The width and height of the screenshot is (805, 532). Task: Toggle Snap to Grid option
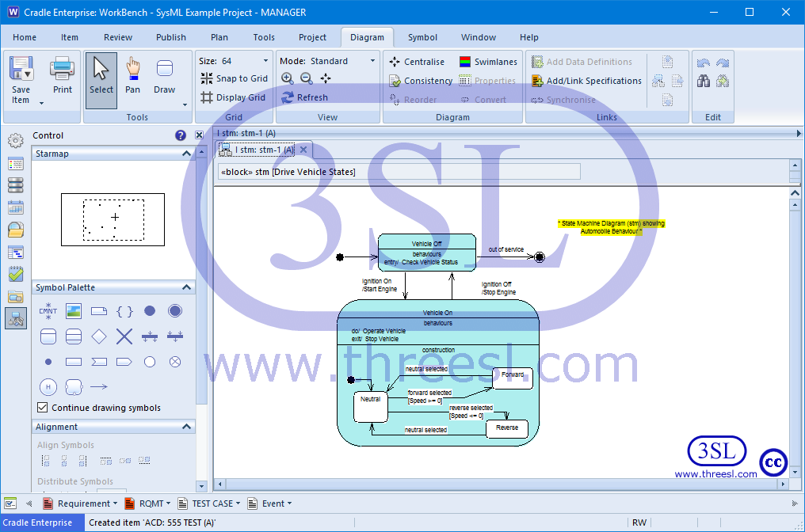point(234,78)
